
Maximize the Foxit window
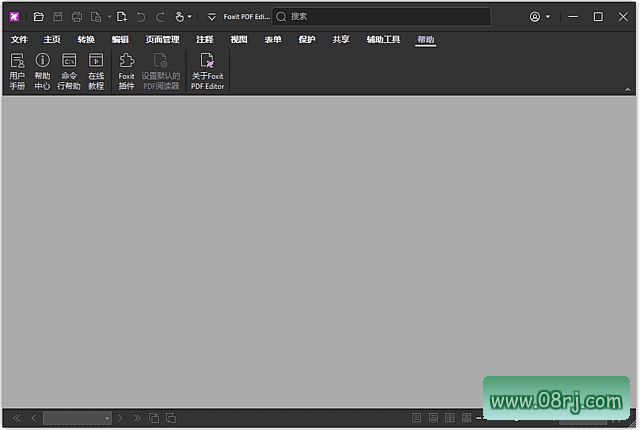point(598,17)
